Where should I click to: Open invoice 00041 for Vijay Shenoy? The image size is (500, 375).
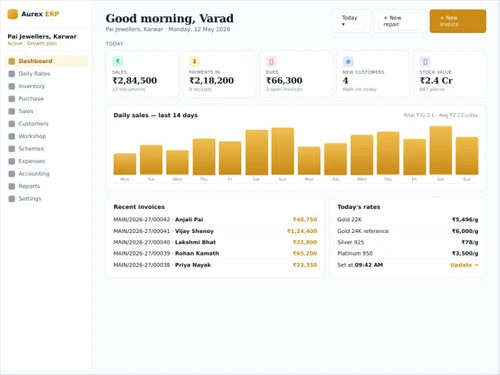pos(215,231)
